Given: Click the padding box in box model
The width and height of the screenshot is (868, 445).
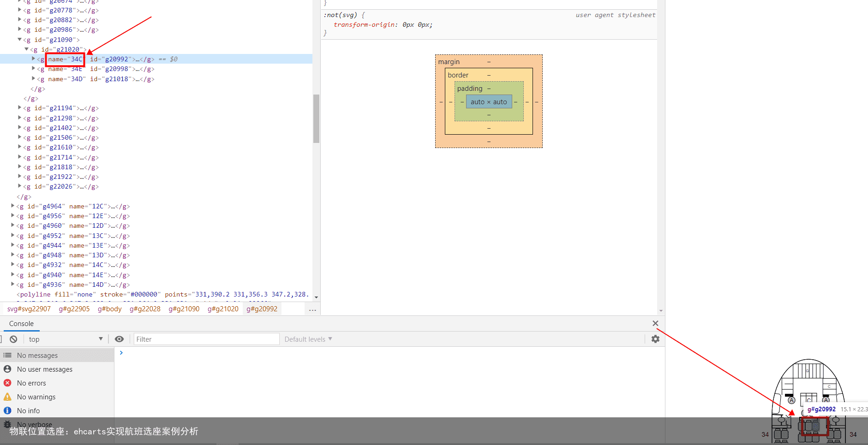Looking at the screenshot, I should point(489,89).
